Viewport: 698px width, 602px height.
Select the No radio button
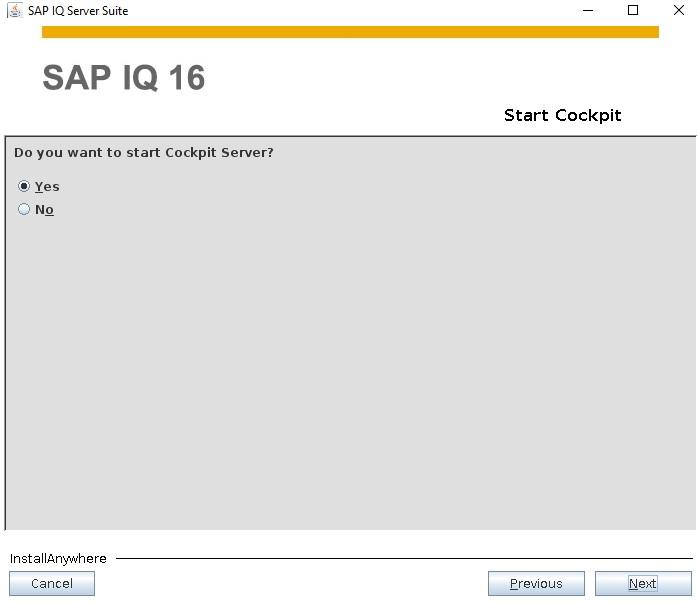tap(24, 209)
